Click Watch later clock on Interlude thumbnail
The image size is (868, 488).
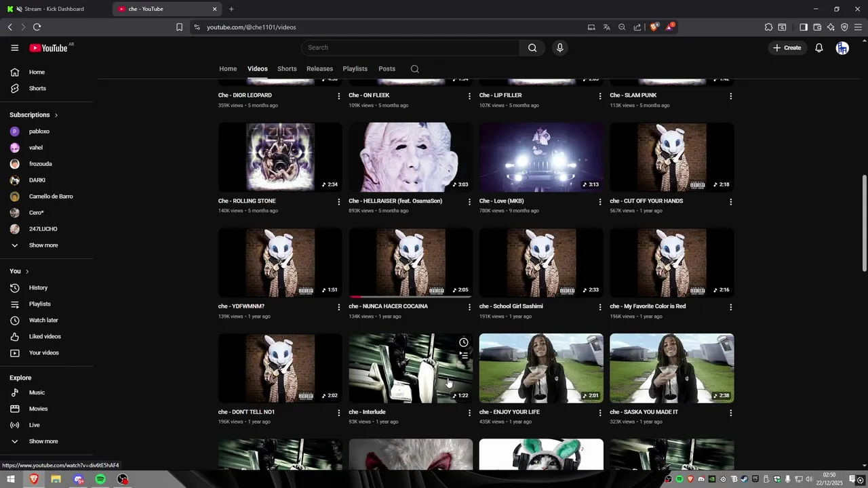pos(464,342)
